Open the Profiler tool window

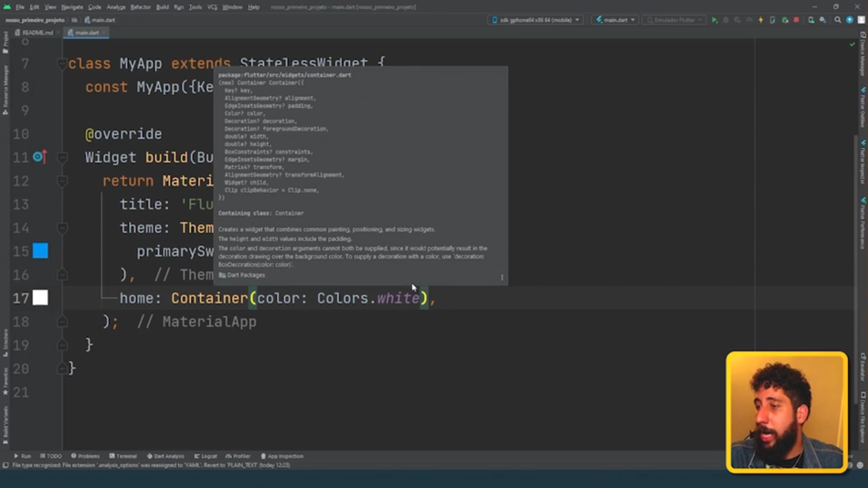pos(238,456)
